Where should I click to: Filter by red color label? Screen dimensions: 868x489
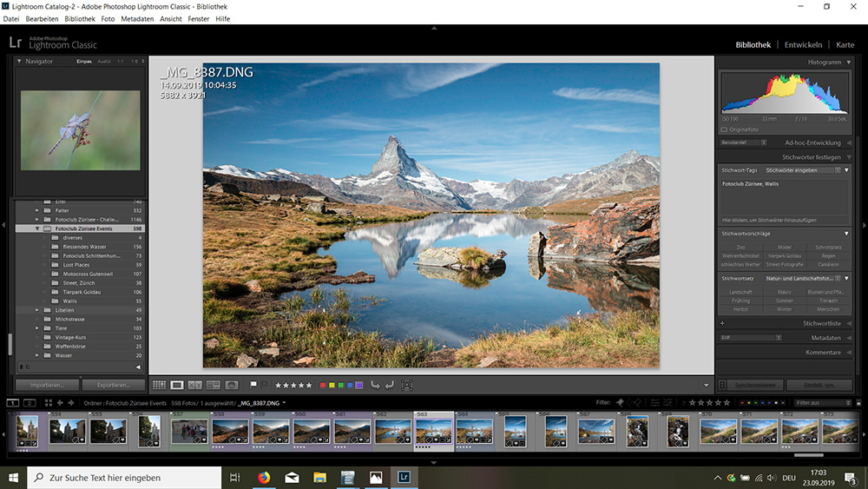[x=742, y=403]
